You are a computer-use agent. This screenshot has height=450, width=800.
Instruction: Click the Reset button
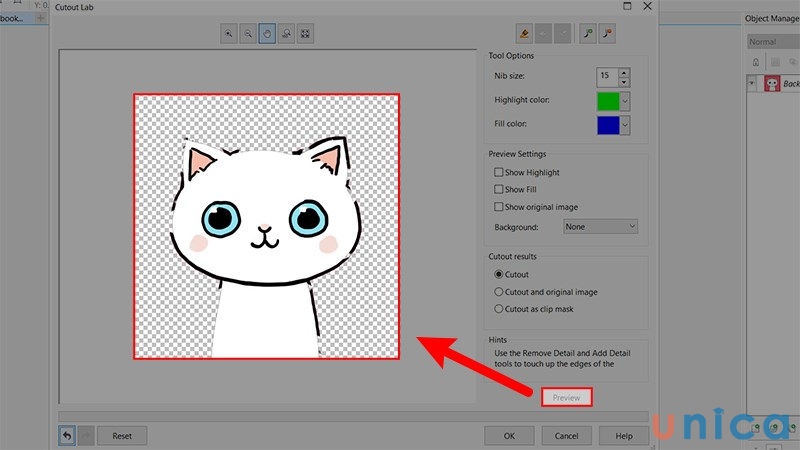(122, 436)
